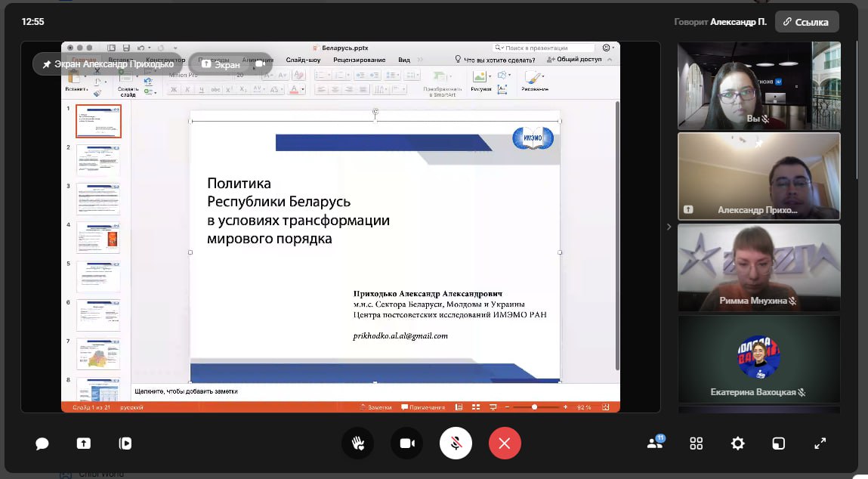Screen dimensions: 868x479
Task: Click the share screen icon in bottom bar
Action: click(84, 443)
